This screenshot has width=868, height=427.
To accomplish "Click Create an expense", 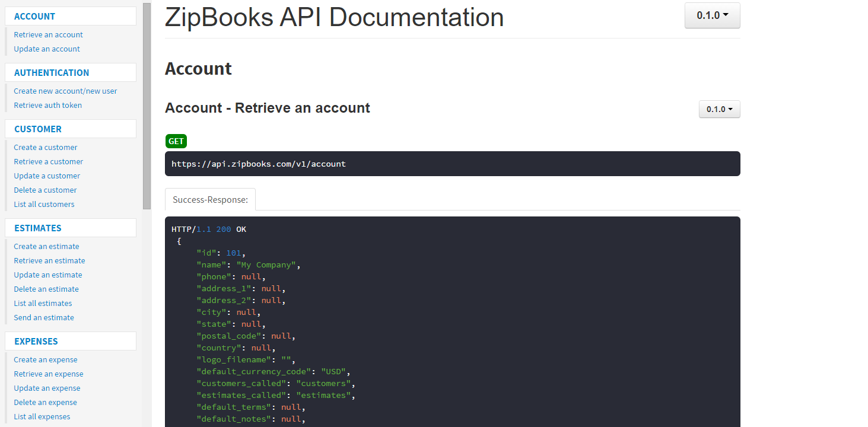I will point(45,359).
